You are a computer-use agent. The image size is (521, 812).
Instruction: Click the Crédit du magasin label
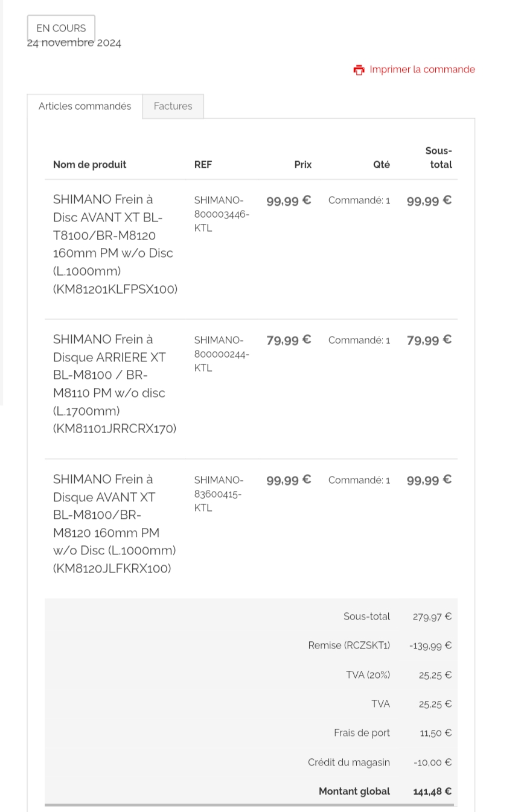tap(348, 763)
